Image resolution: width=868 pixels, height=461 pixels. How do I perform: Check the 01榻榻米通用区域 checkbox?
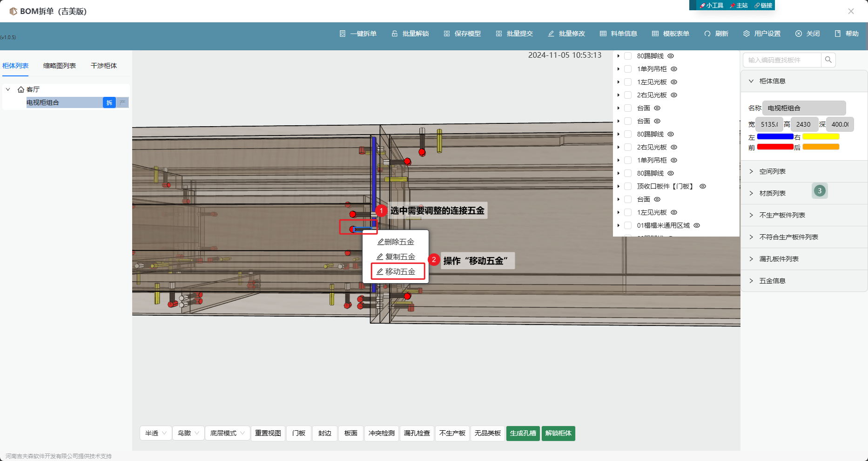pos(628,225)
